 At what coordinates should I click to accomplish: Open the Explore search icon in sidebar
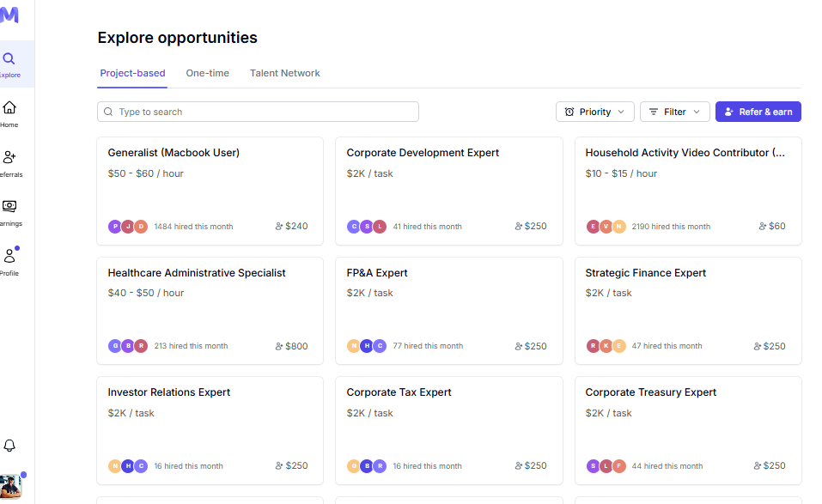(x=9, y=58)
